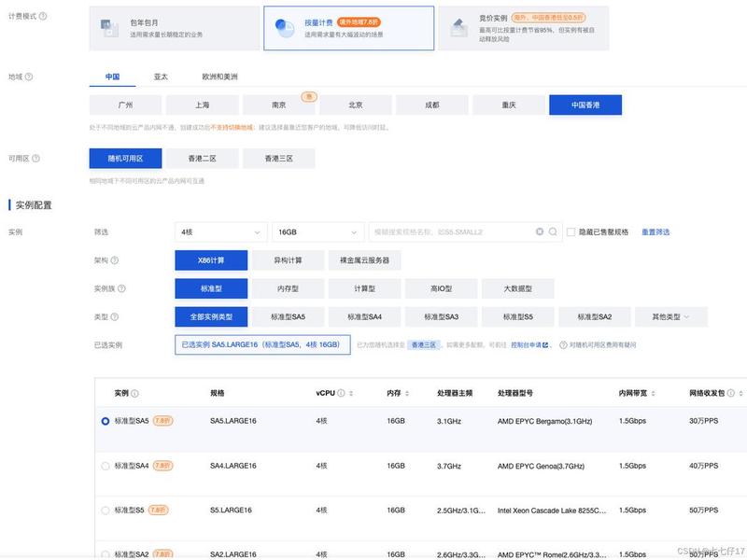Select 异构计算 architecture
The width and height of the screenshot is (747, 560).
tap(288, 260)
